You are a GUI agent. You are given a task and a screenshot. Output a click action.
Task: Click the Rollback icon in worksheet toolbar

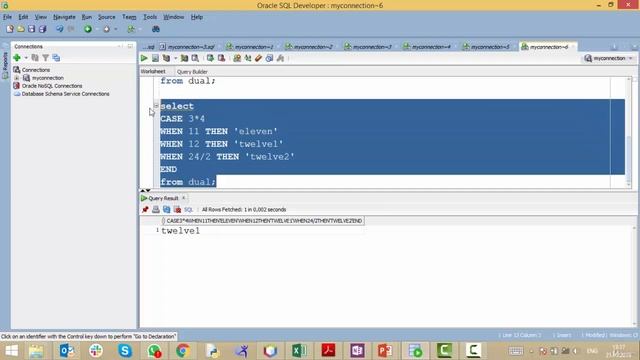(221, 58)
